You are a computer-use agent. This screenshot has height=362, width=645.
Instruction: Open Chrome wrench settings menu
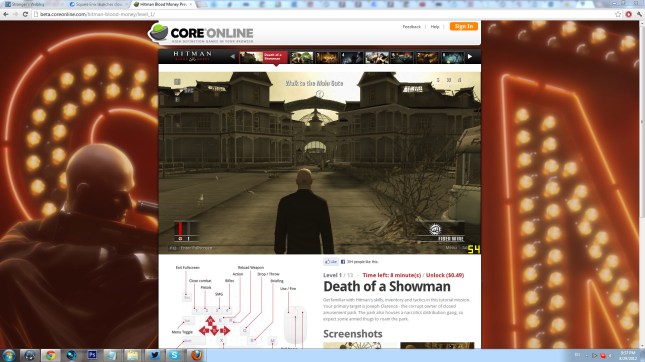639,14
